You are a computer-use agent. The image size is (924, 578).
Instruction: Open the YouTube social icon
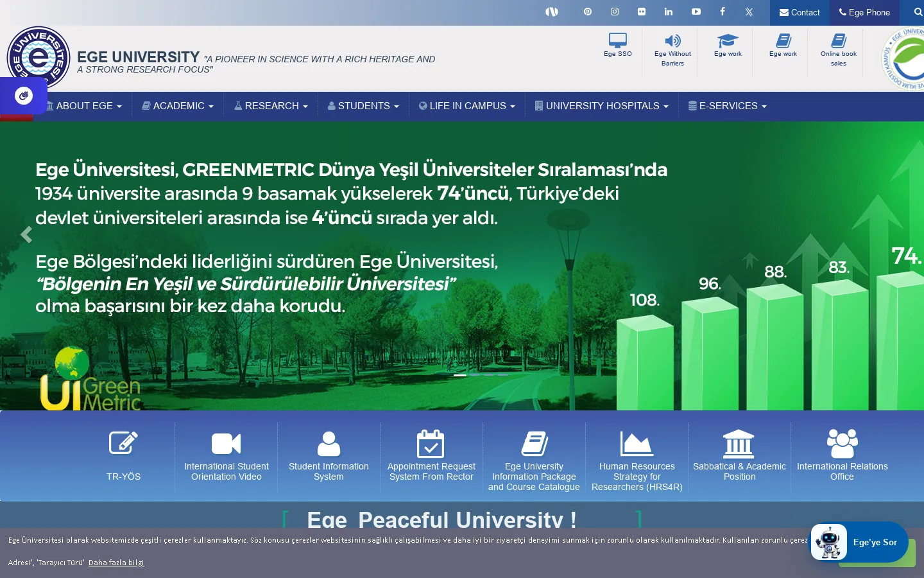tap(696, 12)
